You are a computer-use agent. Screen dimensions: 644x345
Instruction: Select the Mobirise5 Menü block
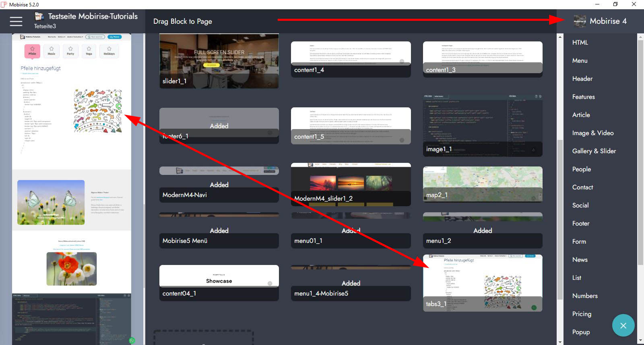coord(219,230)
